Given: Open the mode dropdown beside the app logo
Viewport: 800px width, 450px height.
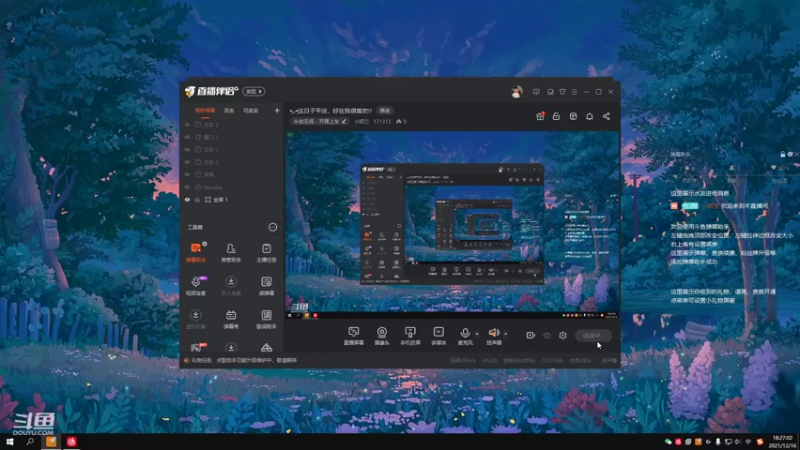Looking at the screenshot, I should pos(254,91).
